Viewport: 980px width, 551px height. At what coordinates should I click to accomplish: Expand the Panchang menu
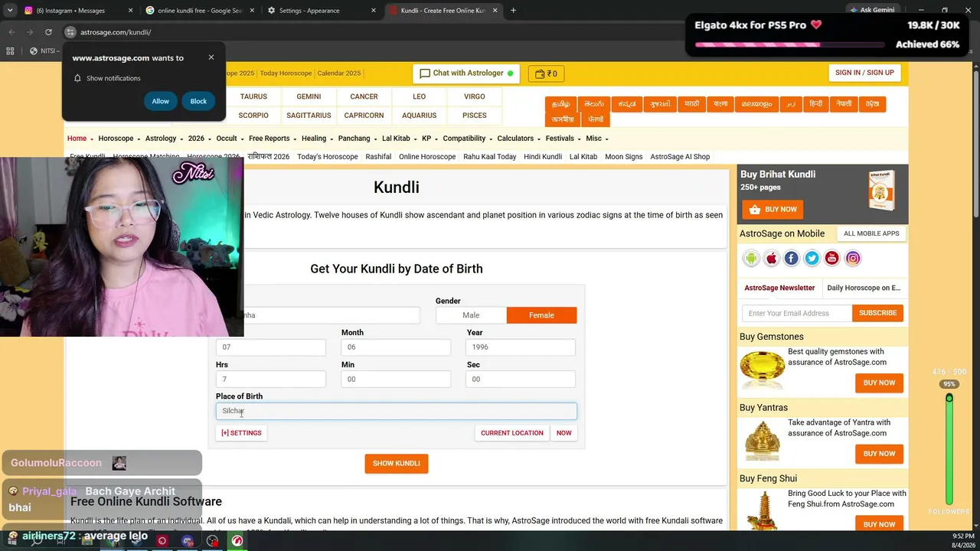tap(358, 139)
